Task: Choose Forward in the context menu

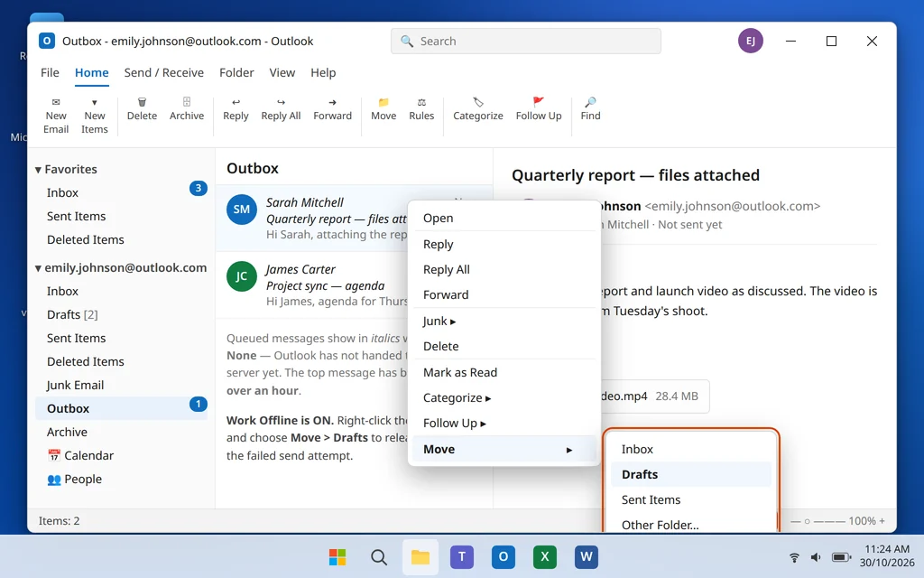Action: [504, 294]
